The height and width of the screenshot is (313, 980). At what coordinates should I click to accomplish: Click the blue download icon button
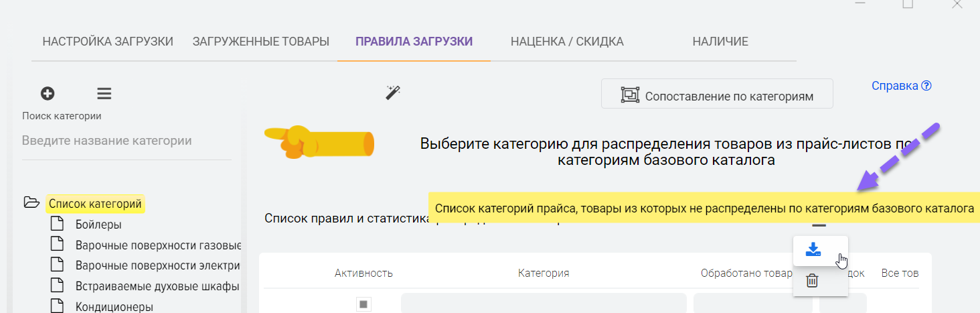[x=813, y=250]
